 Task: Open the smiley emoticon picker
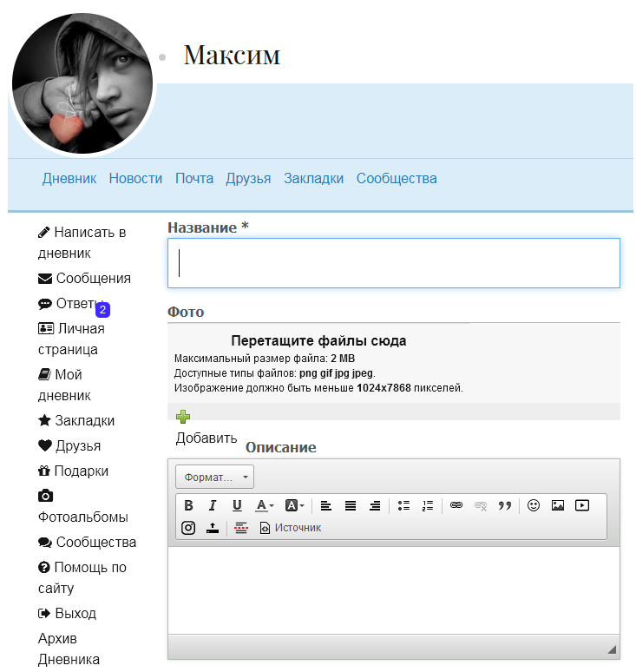pyautogui.click(x=534, y=505)
